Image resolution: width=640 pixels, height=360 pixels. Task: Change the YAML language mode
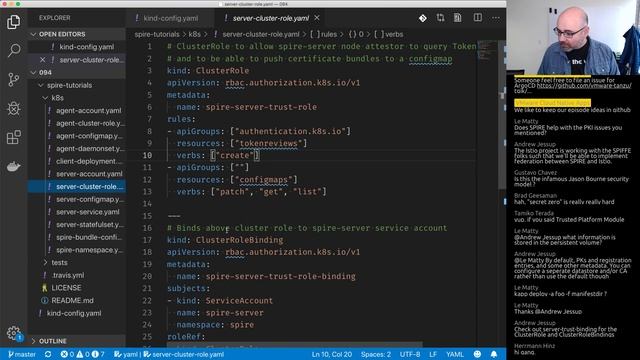(x=455, y=354)
